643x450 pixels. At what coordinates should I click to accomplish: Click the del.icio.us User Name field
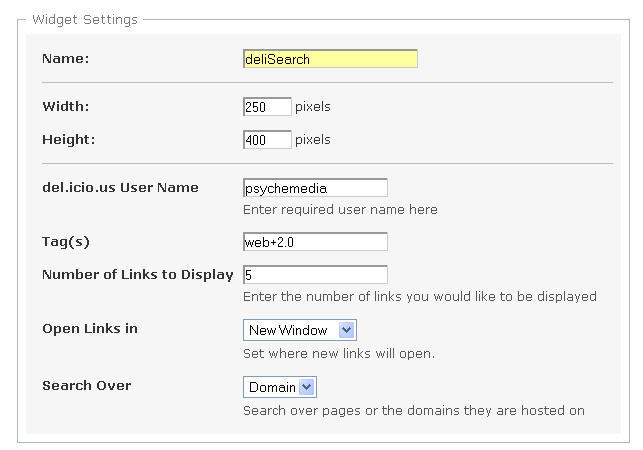pyautogui.click(x=315, y=188)
